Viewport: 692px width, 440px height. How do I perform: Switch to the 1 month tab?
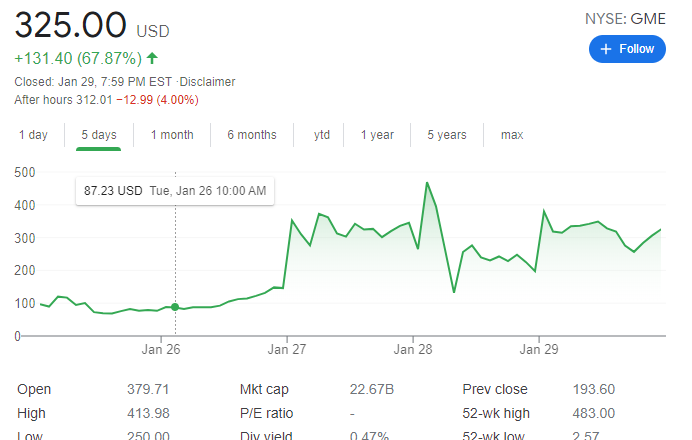(x=172, y=135)
